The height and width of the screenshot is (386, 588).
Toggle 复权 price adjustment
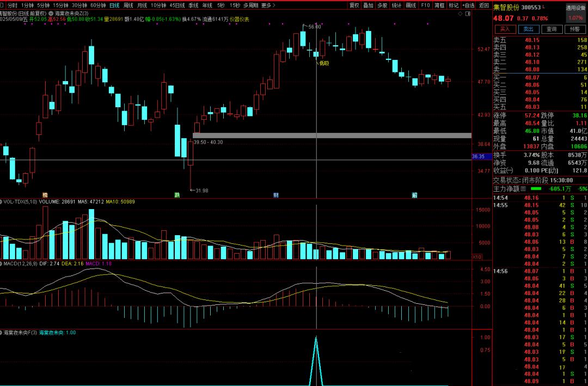[x=354, y=5]
